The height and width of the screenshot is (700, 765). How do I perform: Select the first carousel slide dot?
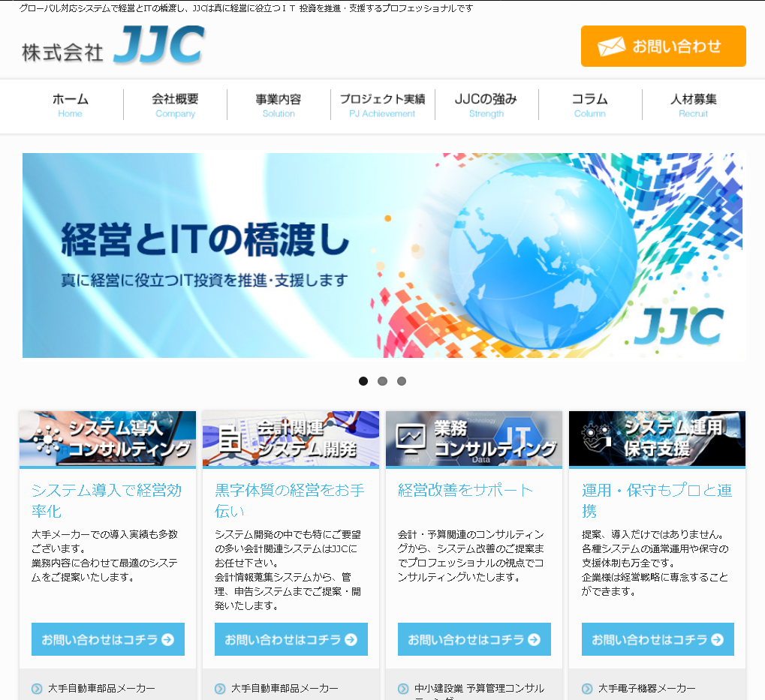tap(363, 381)
